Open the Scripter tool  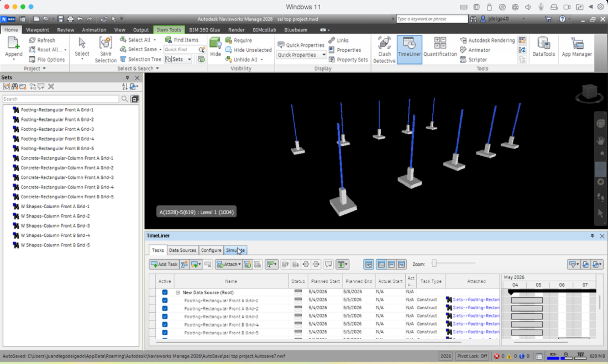coord(474,60)
